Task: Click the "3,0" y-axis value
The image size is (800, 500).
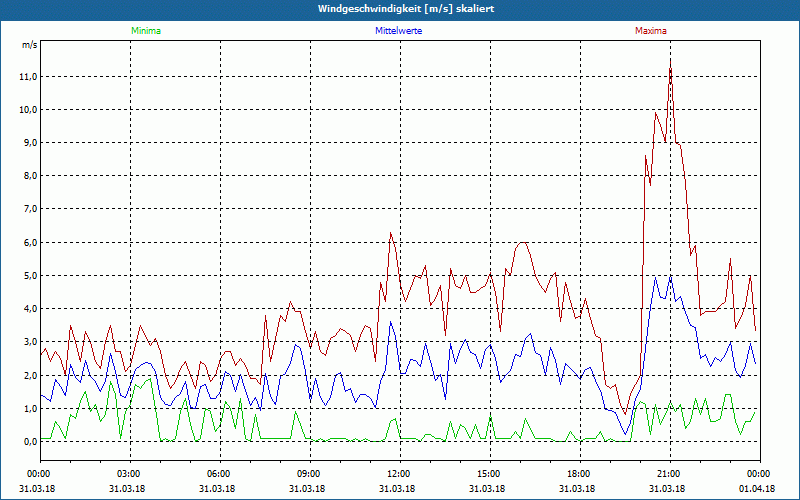Action: click(x=30, y=341)
